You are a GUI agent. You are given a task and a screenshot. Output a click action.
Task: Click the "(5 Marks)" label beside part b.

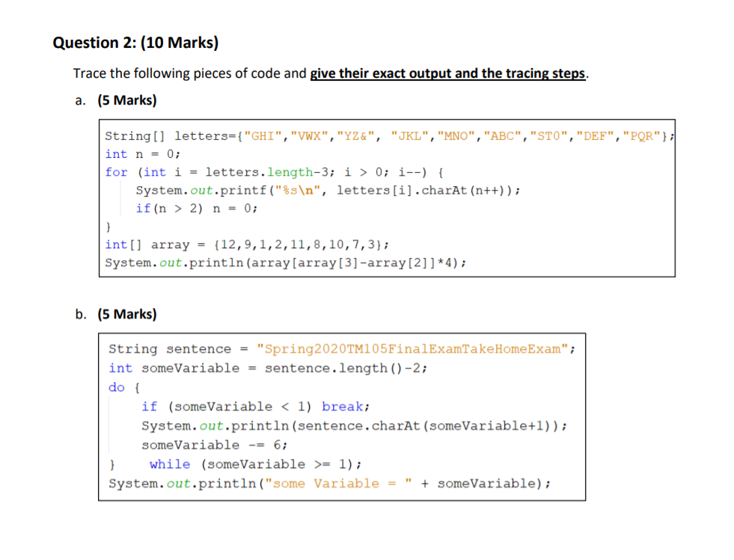pyautogui.click(x=127, y=314)
